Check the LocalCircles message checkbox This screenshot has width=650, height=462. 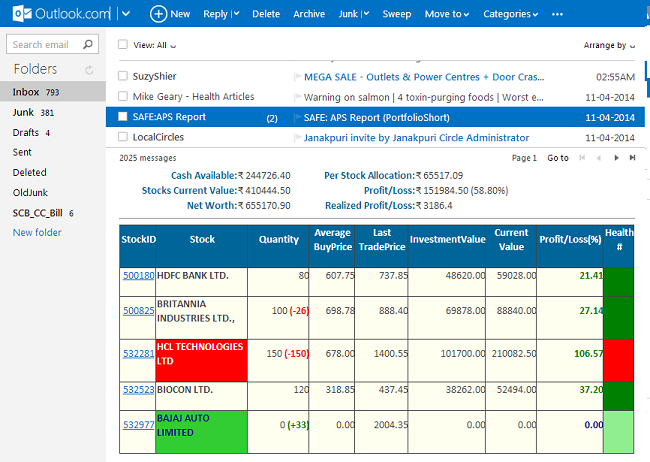click(x=123, y=136)
